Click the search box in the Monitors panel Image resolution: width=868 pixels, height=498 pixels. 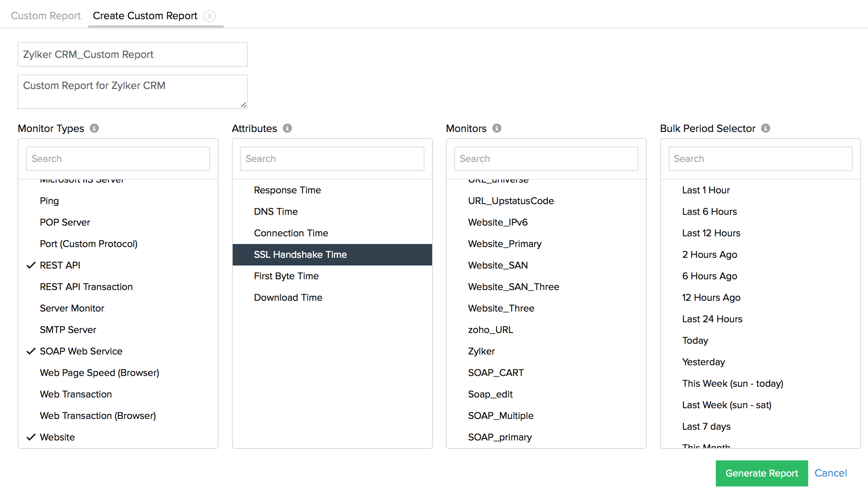(546, 158)
